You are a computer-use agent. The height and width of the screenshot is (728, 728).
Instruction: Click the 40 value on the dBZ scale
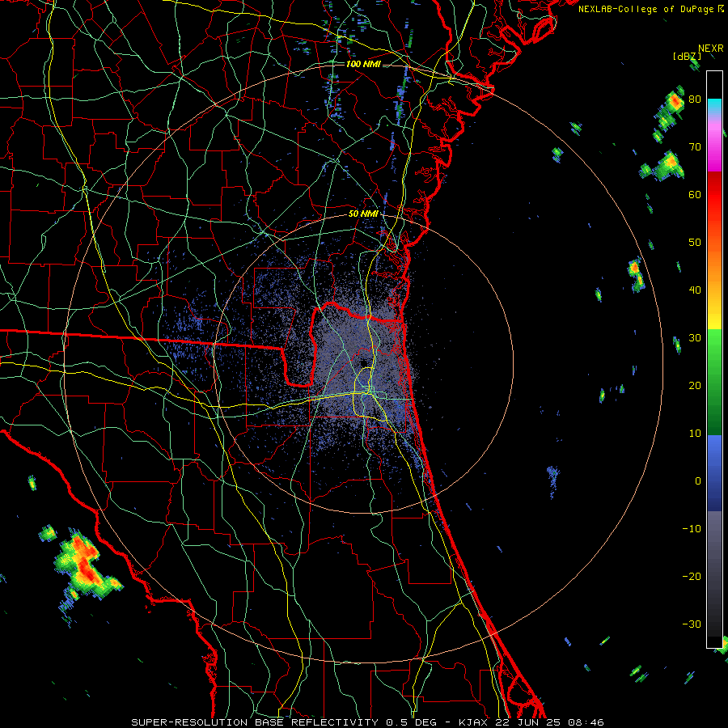tap(695, 290)
